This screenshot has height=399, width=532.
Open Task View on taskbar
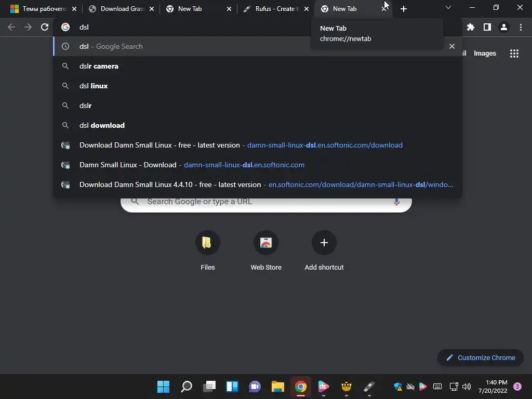tap(209, 387)
